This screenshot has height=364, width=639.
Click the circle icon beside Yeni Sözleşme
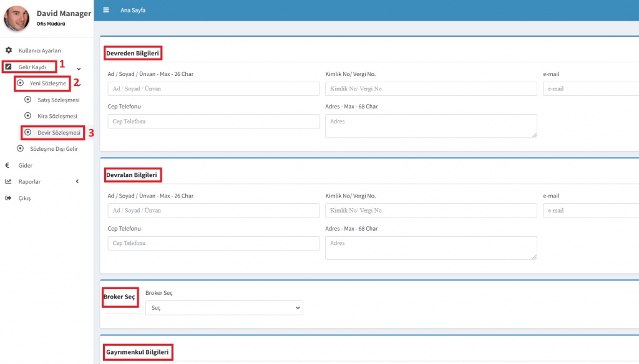click(x=21, y=83)
